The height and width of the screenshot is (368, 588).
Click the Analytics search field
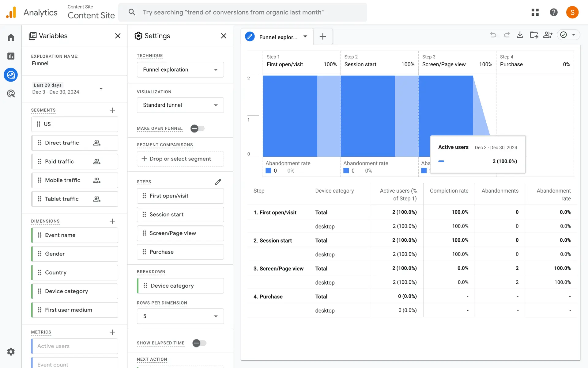click(242, 12)
